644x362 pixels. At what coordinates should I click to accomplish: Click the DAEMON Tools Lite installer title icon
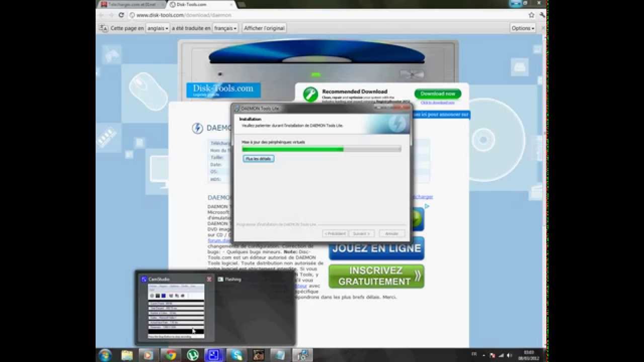pyautogui.click(x=237, y=108)
